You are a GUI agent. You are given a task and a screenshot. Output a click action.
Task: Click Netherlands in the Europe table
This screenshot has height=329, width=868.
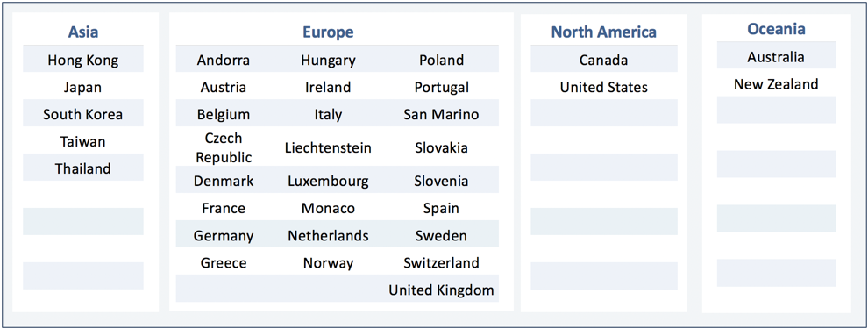point(328,235)
